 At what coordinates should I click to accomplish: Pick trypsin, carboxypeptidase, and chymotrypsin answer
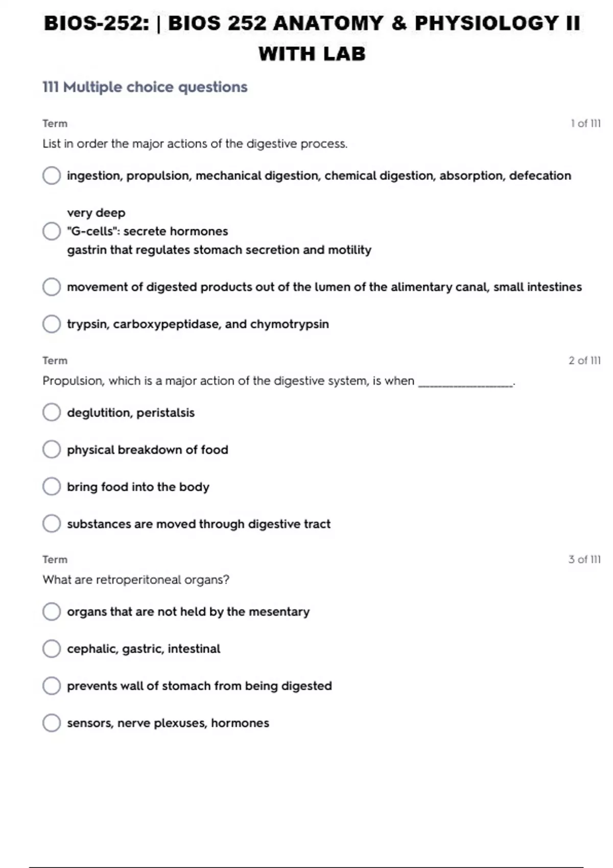tap(52, 324)
